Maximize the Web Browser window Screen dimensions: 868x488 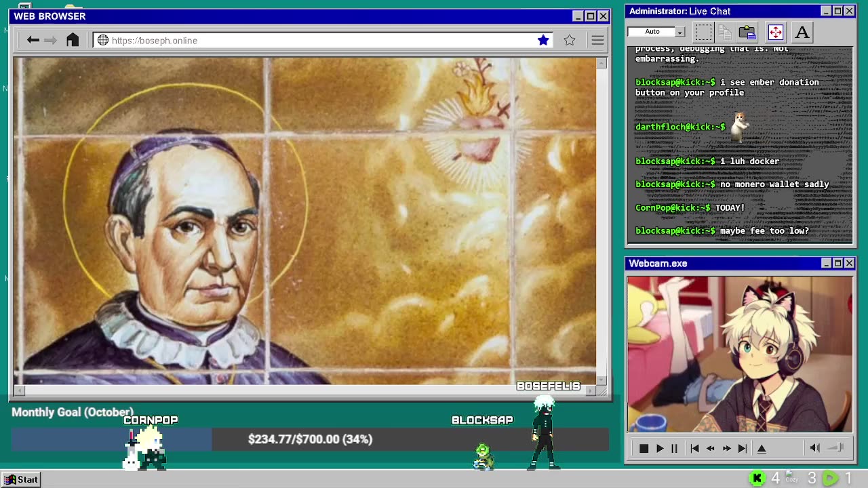point(591,16)
